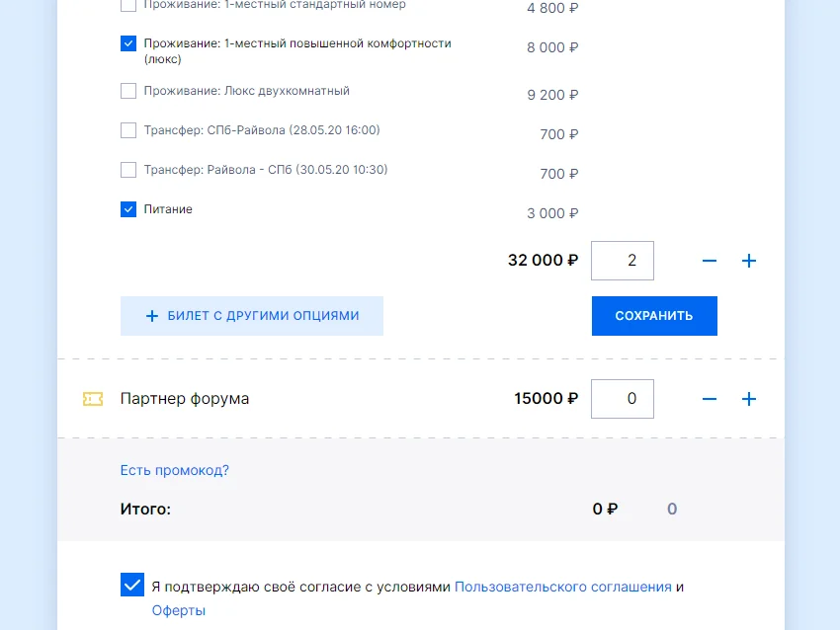This screenshot has width=840, height=630.
Task: Click the Партнер форума quantity field showing 0
Action: (x=623, y=399)
